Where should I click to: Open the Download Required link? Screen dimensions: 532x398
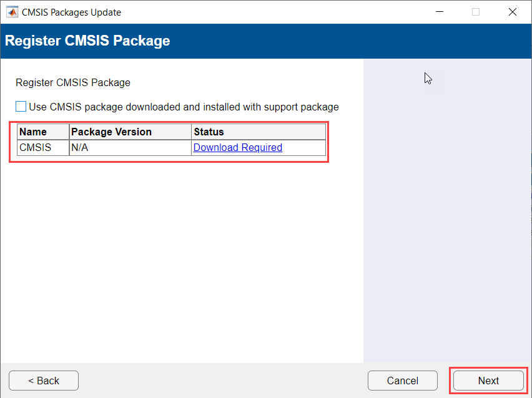click(238, 148)
